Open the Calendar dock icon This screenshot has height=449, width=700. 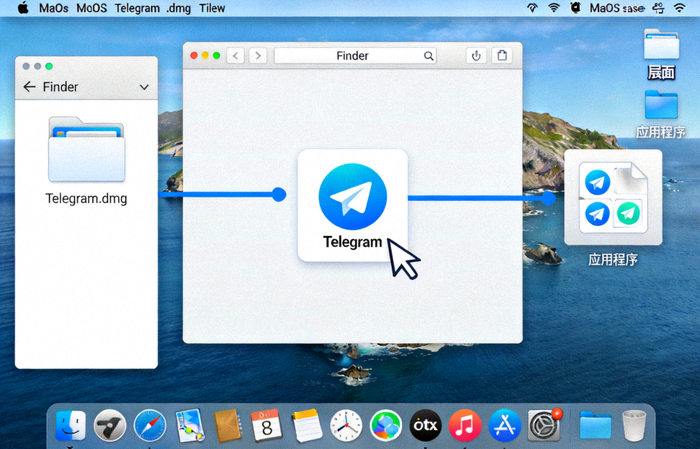click(x=266, y=425)
